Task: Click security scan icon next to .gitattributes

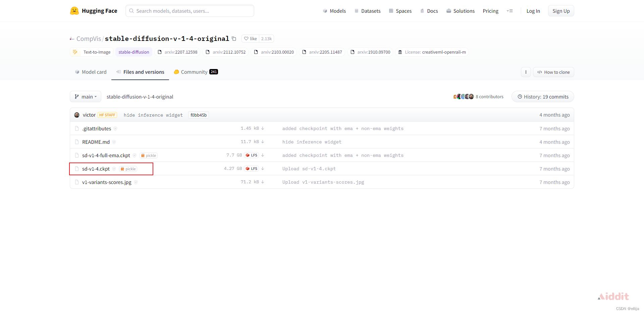Action: 115,129
